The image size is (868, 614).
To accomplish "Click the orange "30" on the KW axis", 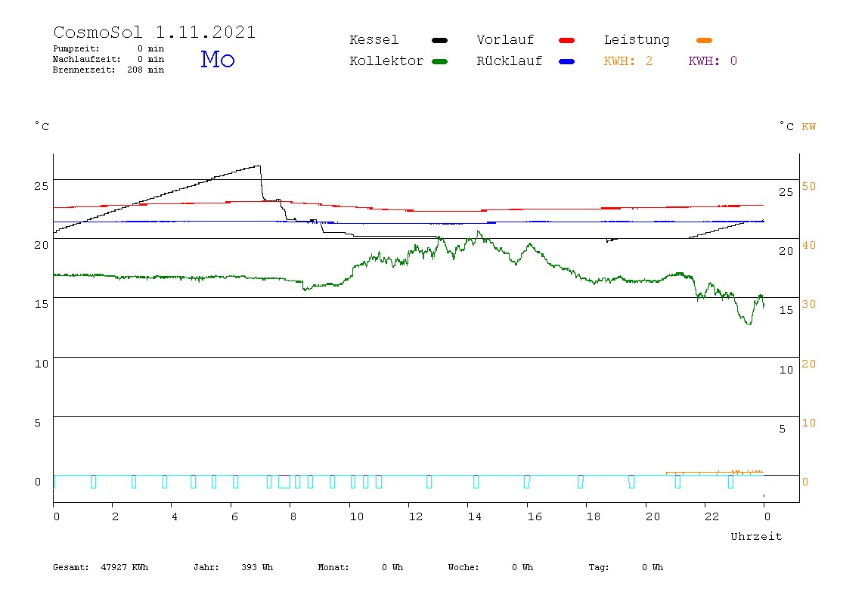I will [809, 305].
